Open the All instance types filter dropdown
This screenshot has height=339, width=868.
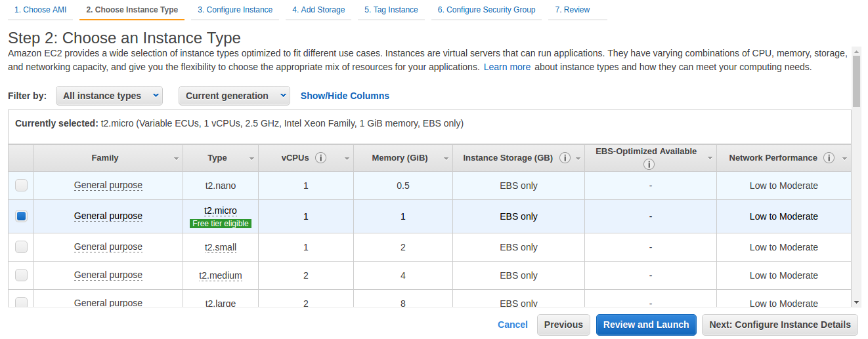[109, 96]
